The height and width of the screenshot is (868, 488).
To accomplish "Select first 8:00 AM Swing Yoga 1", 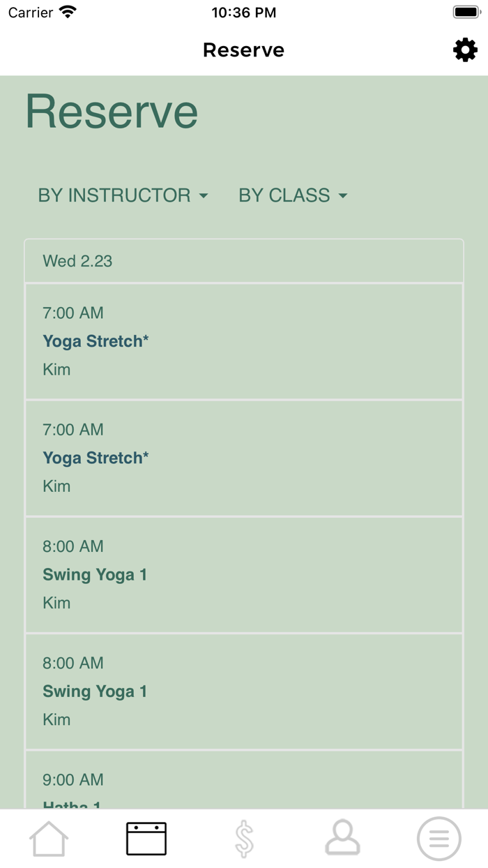I will [244, 574].
